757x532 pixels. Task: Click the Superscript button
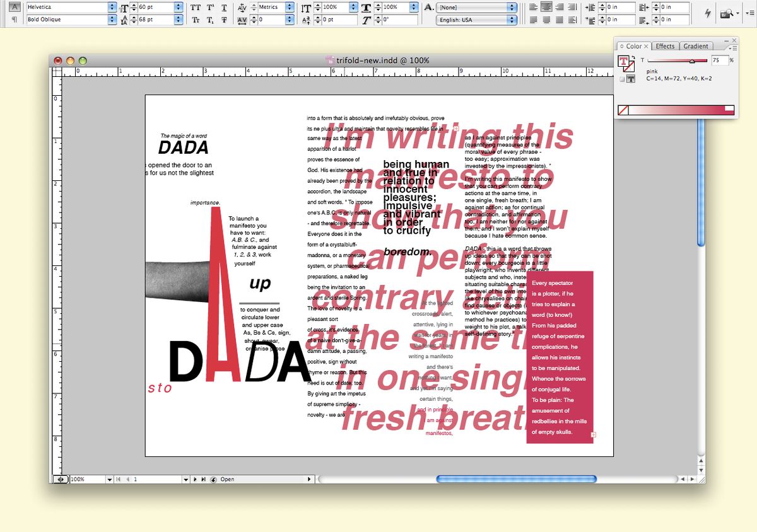[210, 8]
